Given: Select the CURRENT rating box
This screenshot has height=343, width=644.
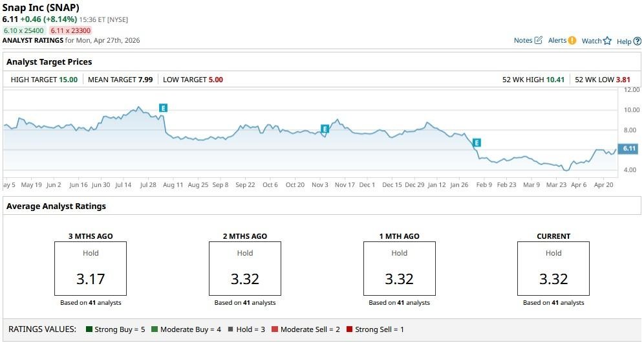Looking at the screenshot, I should 553,269.
